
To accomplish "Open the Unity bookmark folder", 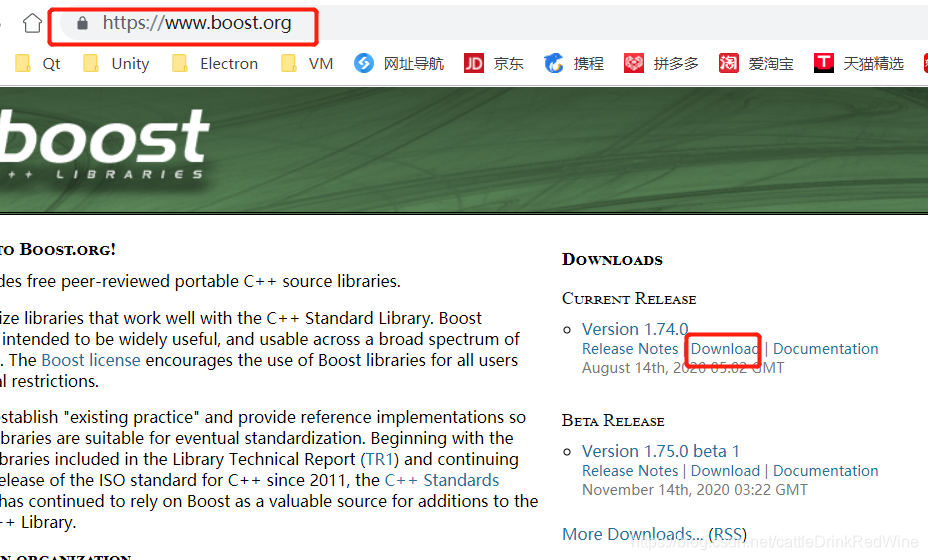I will click(117, 63).
